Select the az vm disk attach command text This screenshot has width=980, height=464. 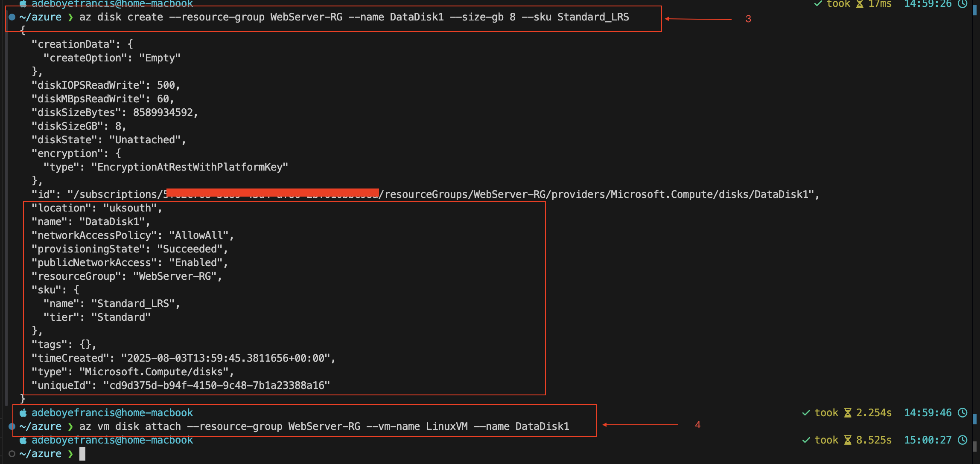click(324, 426)
